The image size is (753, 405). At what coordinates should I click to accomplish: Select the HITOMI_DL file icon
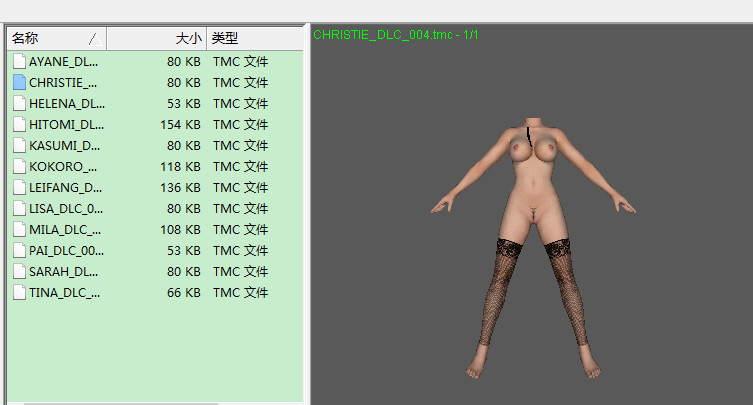(19, 125)
